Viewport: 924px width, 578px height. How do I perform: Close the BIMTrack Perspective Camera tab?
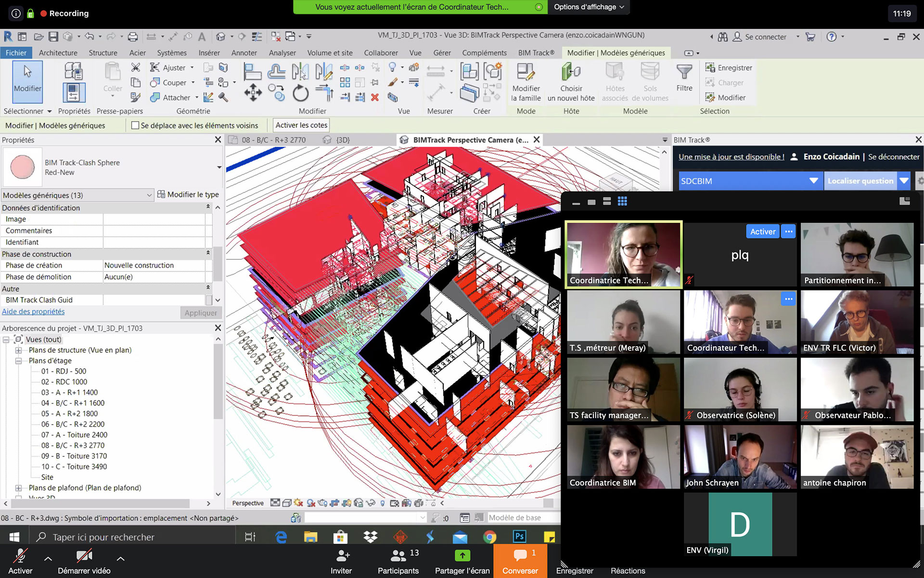[537, 140]
